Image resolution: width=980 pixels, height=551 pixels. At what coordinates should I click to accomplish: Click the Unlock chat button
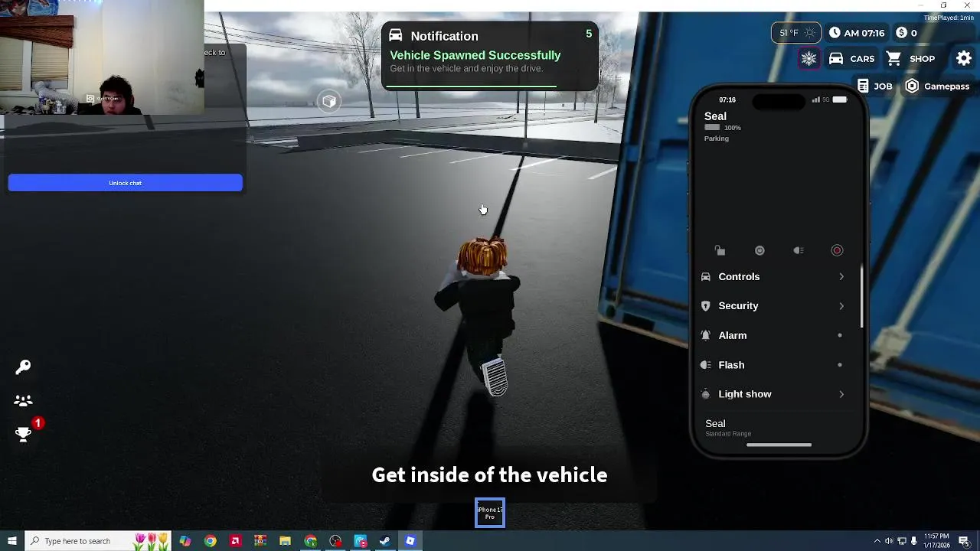pyautogui.click(x=125, y=183)
